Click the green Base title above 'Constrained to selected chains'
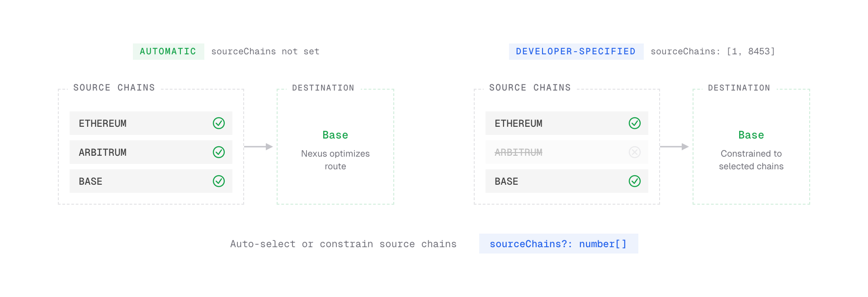The height and width of the screenshot is (297, 868). pos(751,135)
